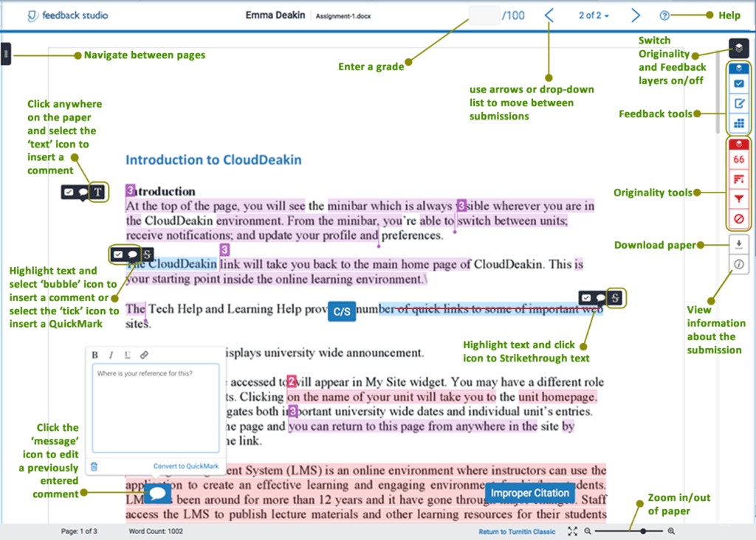Click the tick icon above 'The CloudDeakin'
The image size is (756, 540).
(118, 255)
